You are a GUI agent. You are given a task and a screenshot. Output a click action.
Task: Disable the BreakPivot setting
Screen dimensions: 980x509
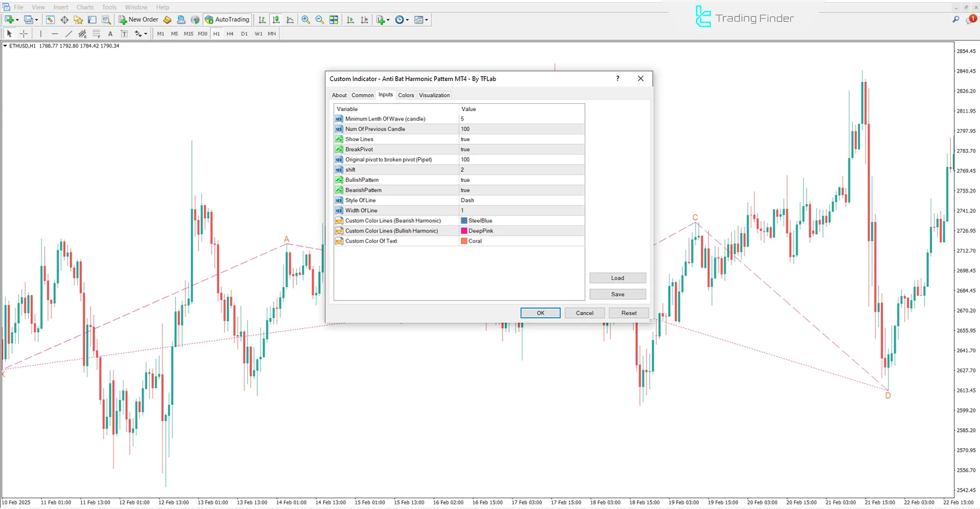pos(521,149)
